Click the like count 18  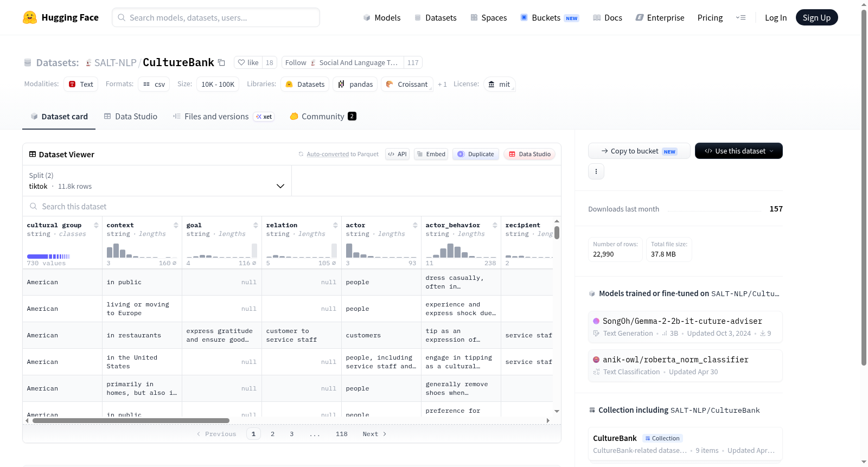[270, 62]
